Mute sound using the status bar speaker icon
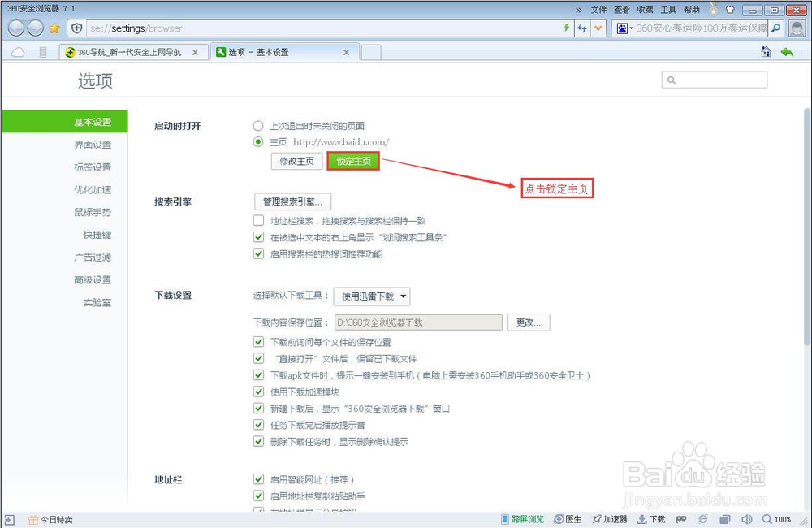The image size is (812, 528). 746,519
